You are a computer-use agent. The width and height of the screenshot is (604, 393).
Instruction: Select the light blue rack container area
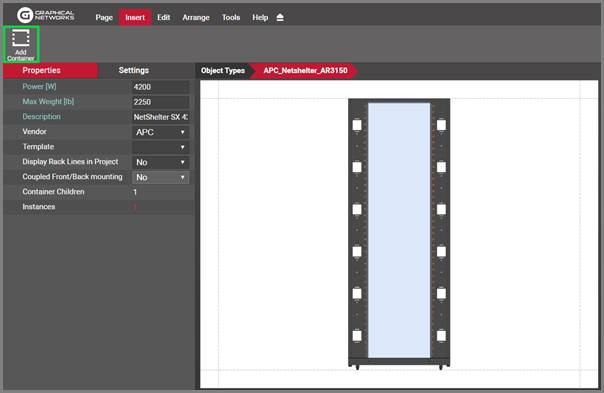[399, 230]
